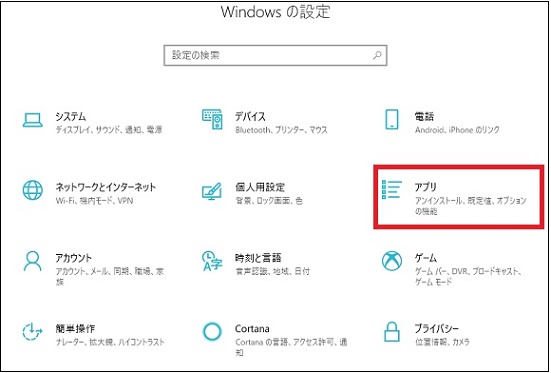Click 'アカウント、メール、同期、職場、家族' description
The width and height of the screenshot is (551, 373).
[x=110, y=276]
